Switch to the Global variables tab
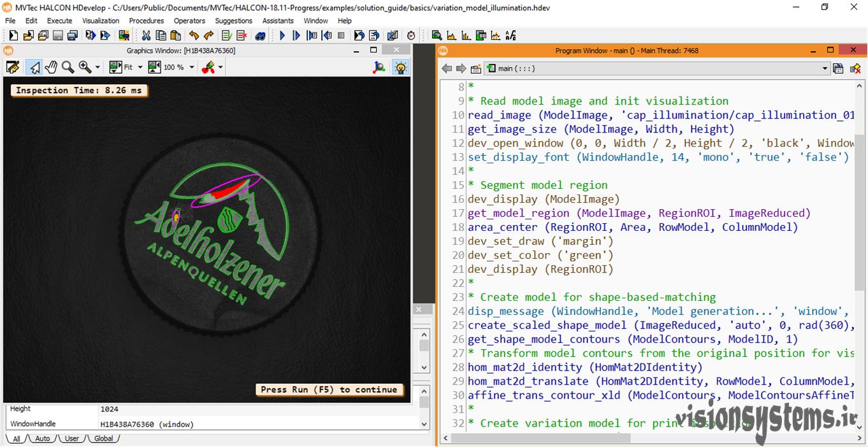This screenshot has height=447, width=868. click(x=103, y=438)
